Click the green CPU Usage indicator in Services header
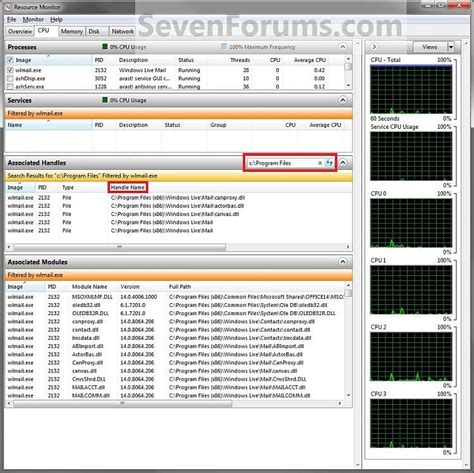This screenshot has width=474, height=473. tap(105, 100)
